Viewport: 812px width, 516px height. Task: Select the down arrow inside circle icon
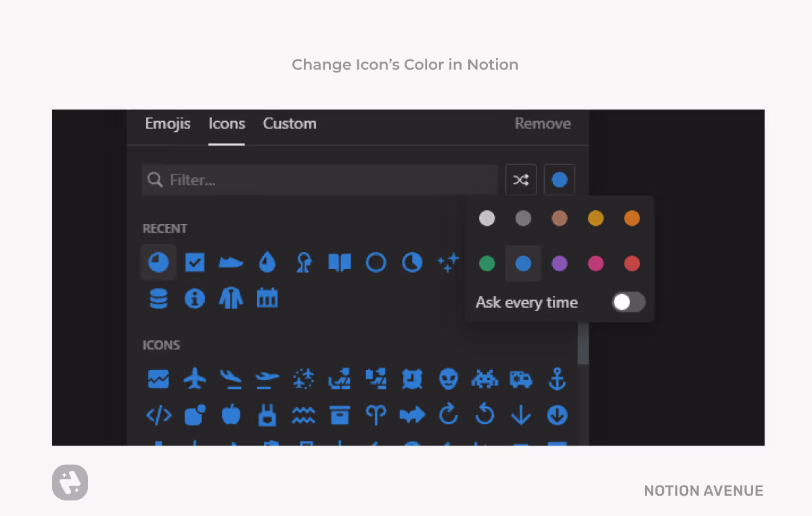(x=557, y=415)
